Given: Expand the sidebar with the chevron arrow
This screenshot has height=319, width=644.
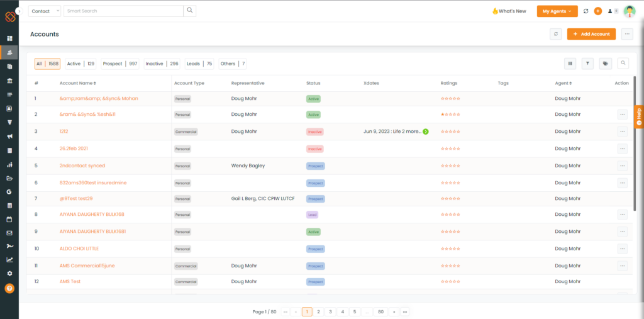Looking at the screenshot, I should coord(19,11).
